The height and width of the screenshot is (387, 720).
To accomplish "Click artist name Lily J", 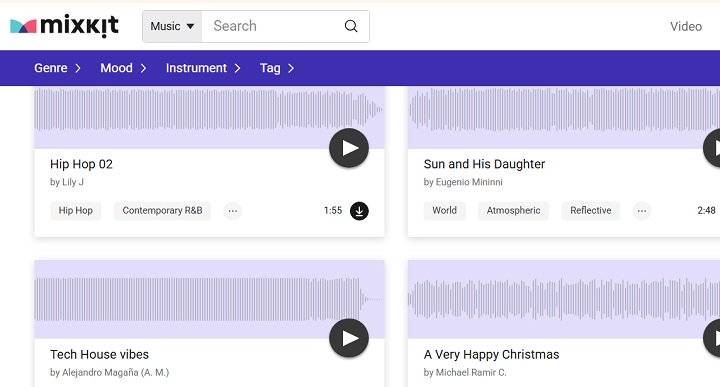I will click(x=73, y=182).
